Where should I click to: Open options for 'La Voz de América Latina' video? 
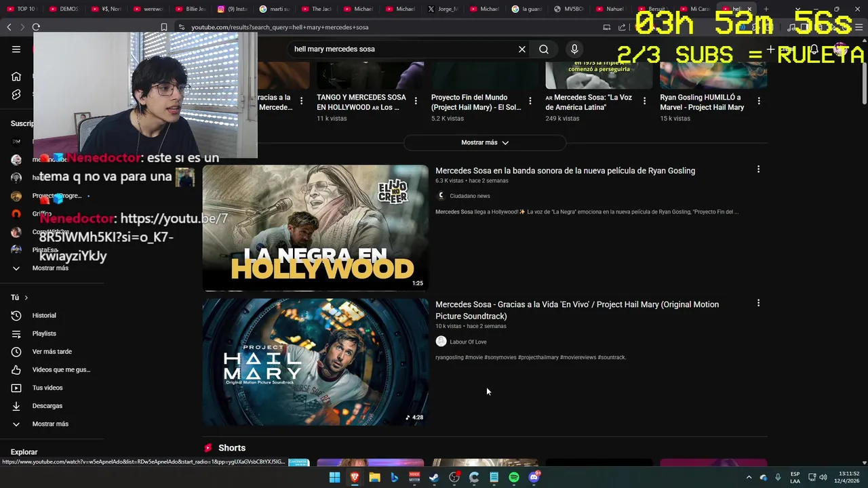[644, 101]
